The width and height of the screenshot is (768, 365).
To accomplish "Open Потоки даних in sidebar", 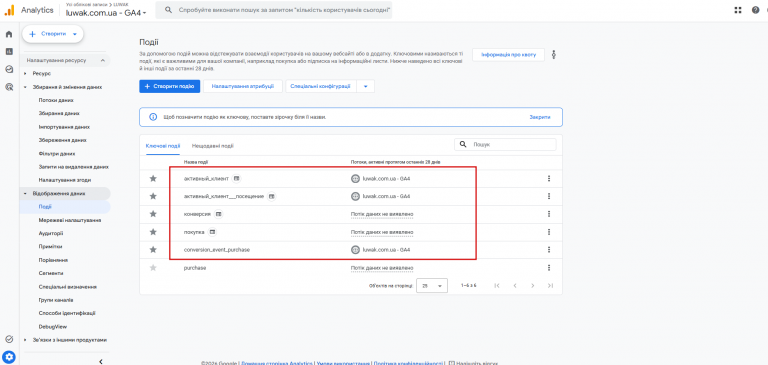I will click(x=56, y=100).
